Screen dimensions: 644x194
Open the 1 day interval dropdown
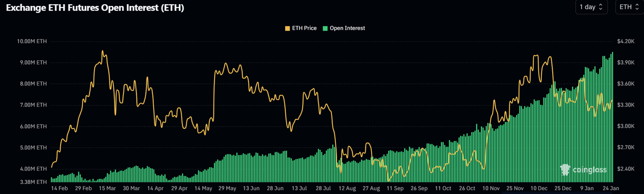pos(591,7)
